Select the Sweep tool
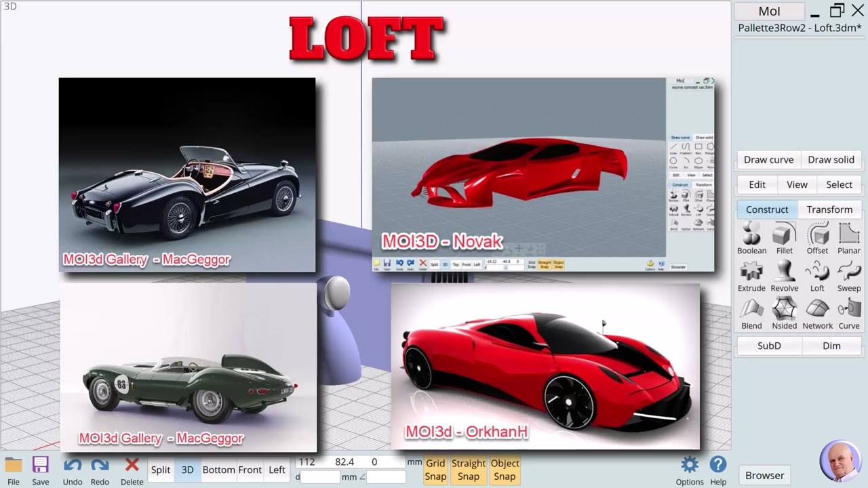The width and height of the screenshot is (868, 488). click(849, 277)
